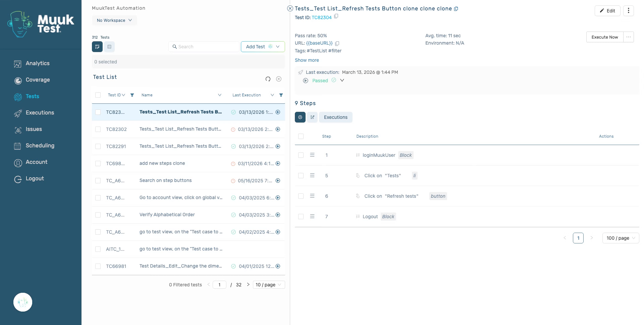Tick checkbox for Search on step buttons
Viewport: 644px width, 325px height.
[x=98, y=181]
